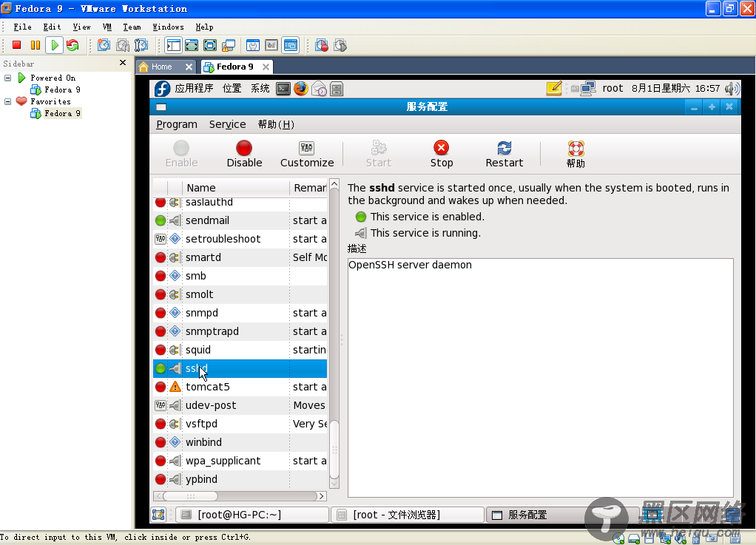
Task: Open the Program menu
Action: click(x=177, y=124)
